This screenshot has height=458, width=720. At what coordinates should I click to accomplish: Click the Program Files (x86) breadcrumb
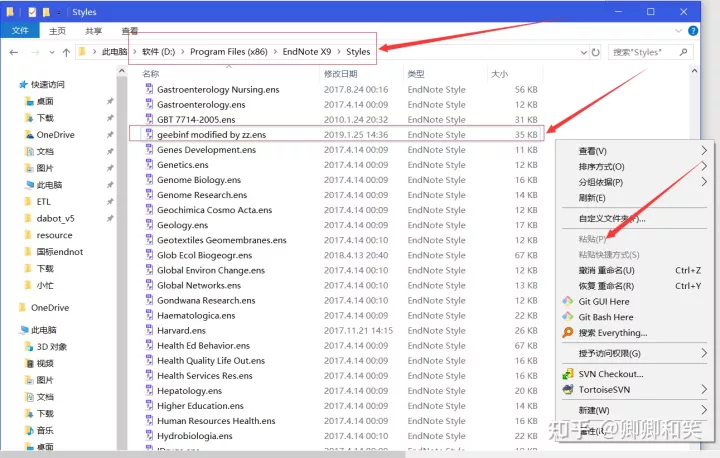pos(229,52)
